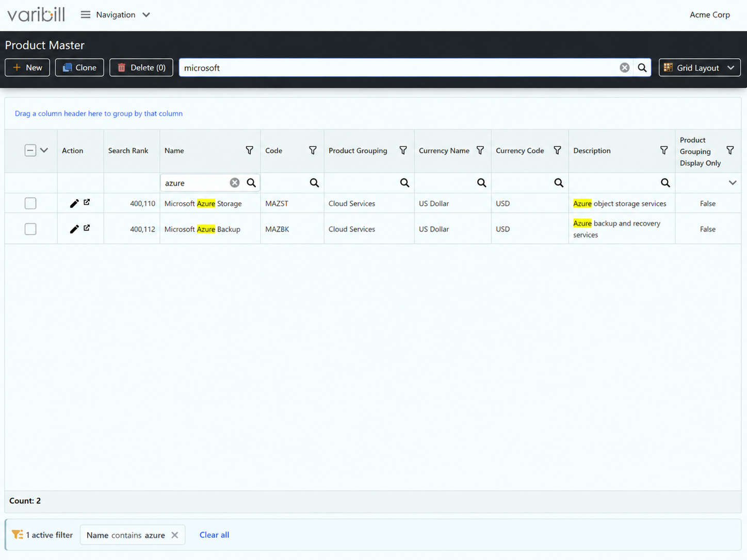Open the Name column filter icon

click(x=250, y=150)
